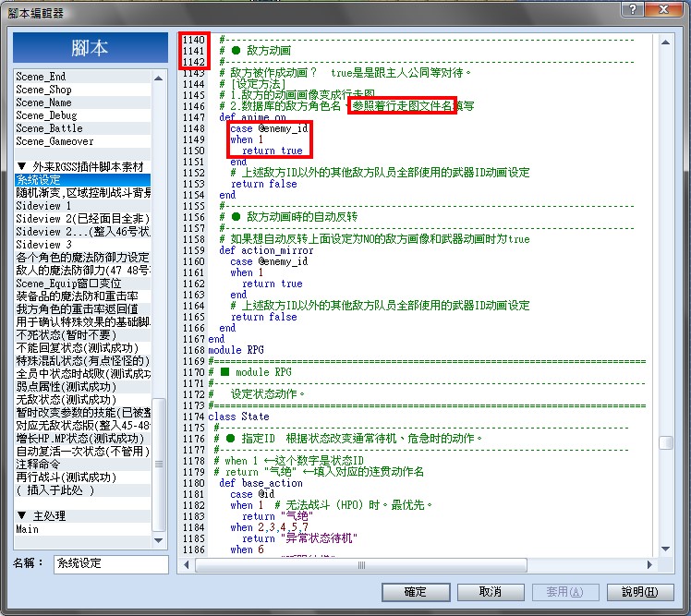Select the 主处理 section header
This screenshot has width=691, height=616.
82,516
